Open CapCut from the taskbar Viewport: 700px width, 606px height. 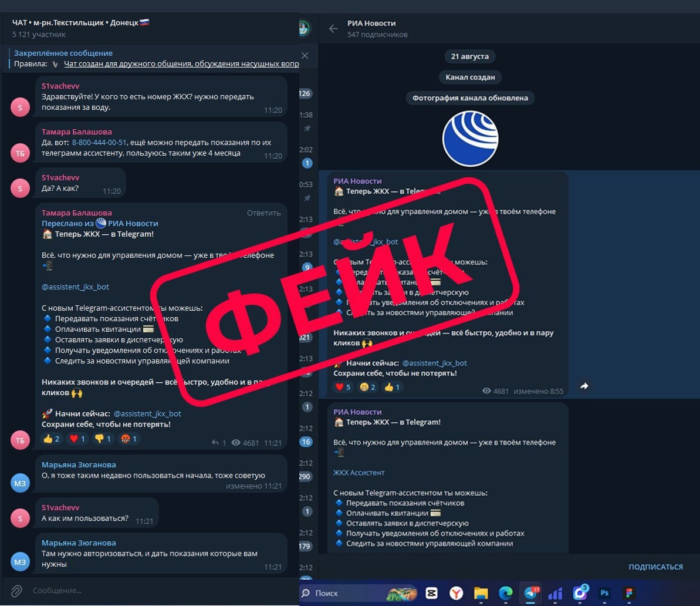pyautogui.click(x=431, y=593)
